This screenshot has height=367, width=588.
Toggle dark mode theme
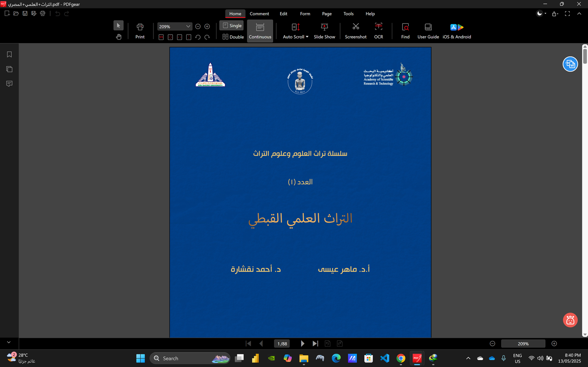click(539, 13)
